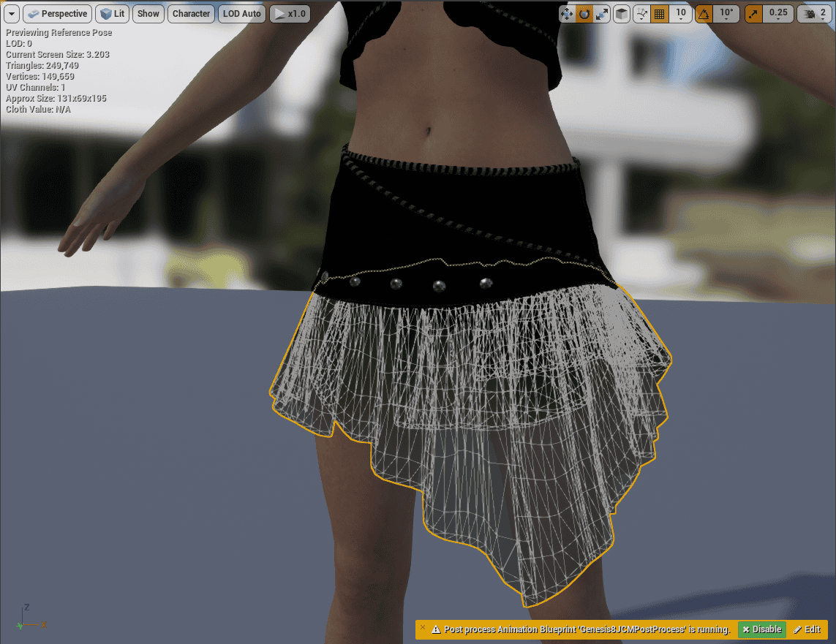Switch between world and local coordinate system

click(x=621, y=13)
